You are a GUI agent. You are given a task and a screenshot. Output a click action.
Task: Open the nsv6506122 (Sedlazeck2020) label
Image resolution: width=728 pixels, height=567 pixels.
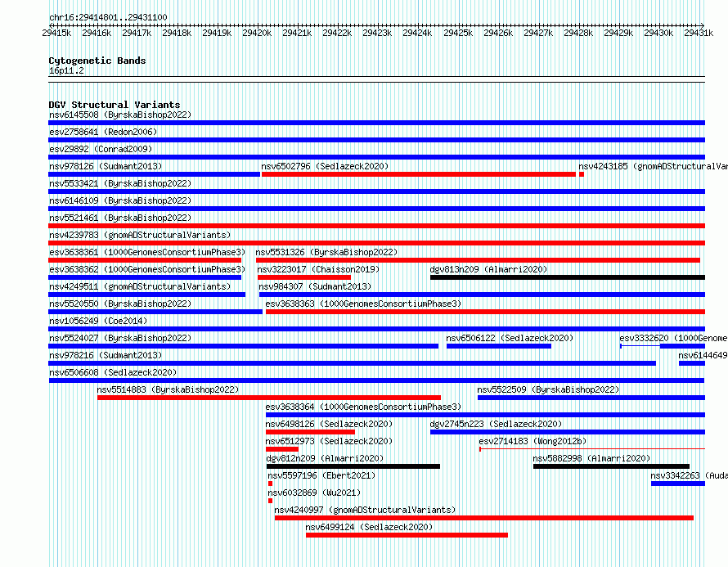point(510,338)
